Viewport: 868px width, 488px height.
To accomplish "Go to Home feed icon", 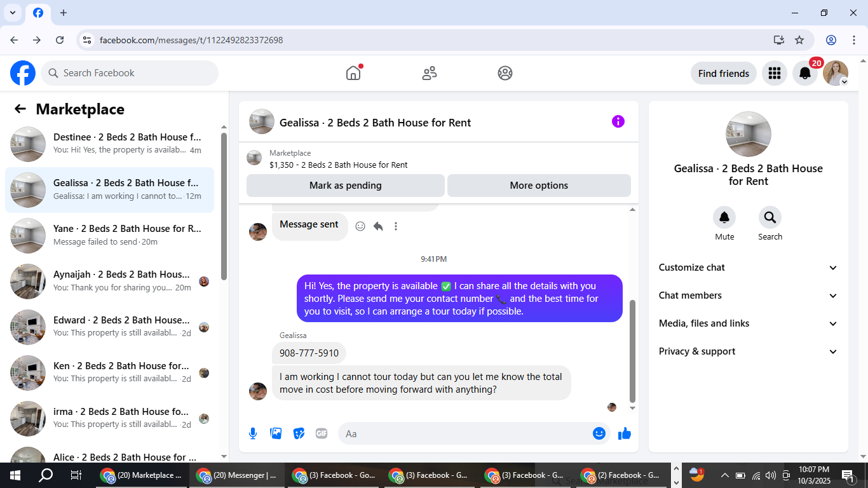I will (353, 73).
